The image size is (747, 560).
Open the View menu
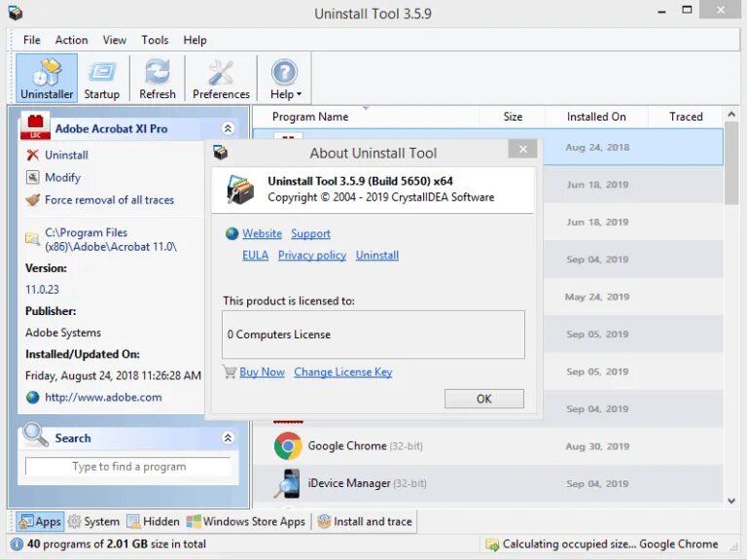(115, 40)
